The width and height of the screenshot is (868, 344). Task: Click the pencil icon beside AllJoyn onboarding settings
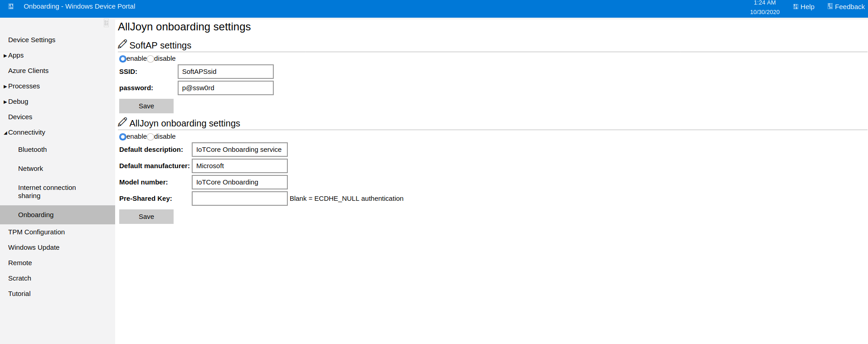point(122,122)
